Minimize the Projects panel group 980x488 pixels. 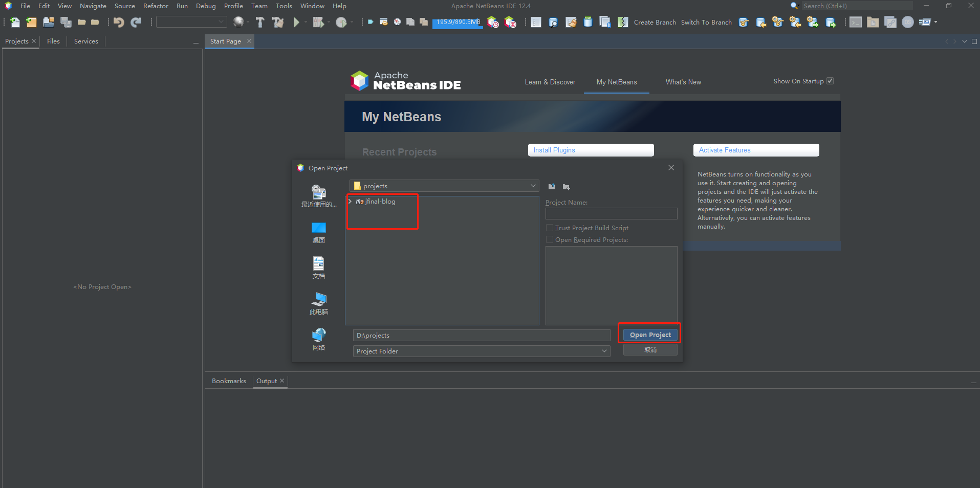(195, 43)
